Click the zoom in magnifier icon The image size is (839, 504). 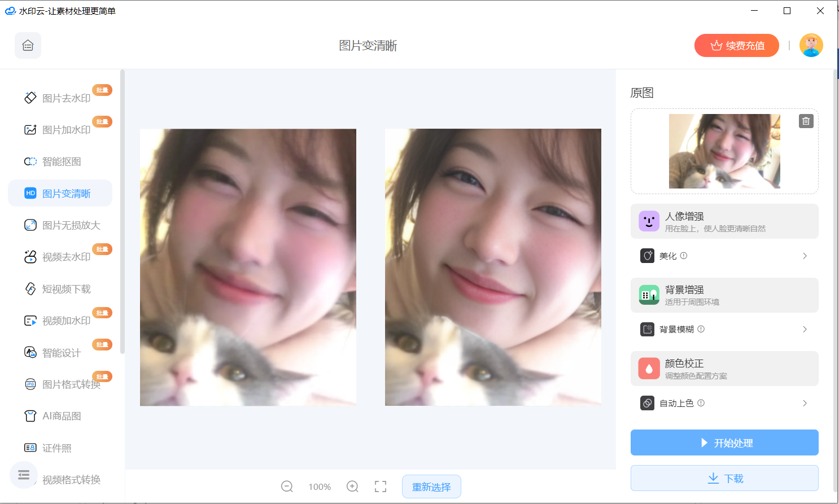[352, 487]
